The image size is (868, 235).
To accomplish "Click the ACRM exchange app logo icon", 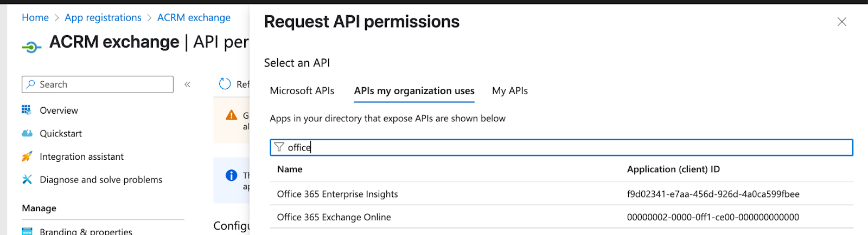I will [x=31, y=48].
